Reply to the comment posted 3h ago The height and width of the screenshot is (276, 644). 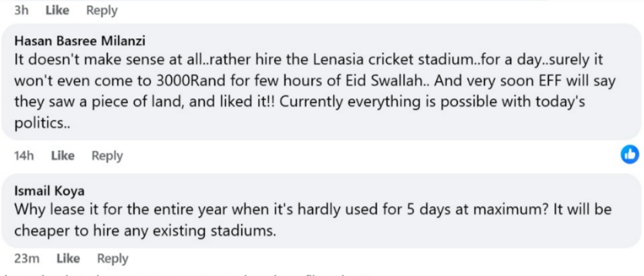click(102, 10)
